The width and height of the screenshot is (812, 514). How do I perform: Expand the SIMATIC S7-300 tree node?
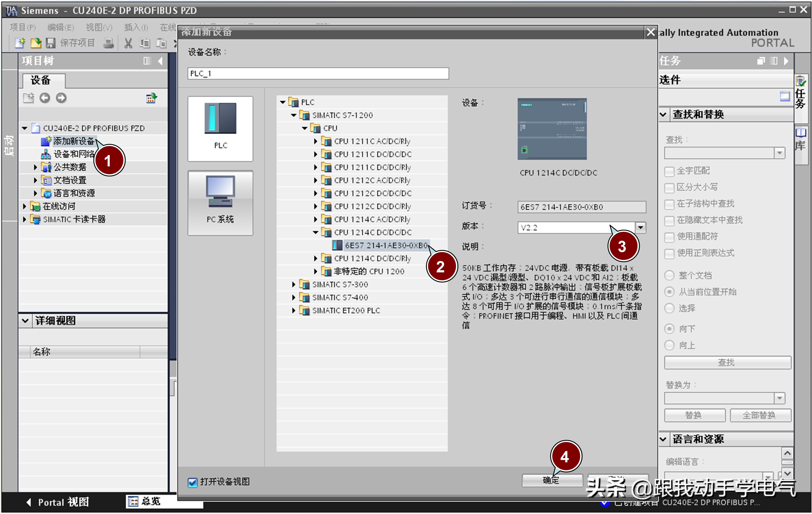[294, 284]
